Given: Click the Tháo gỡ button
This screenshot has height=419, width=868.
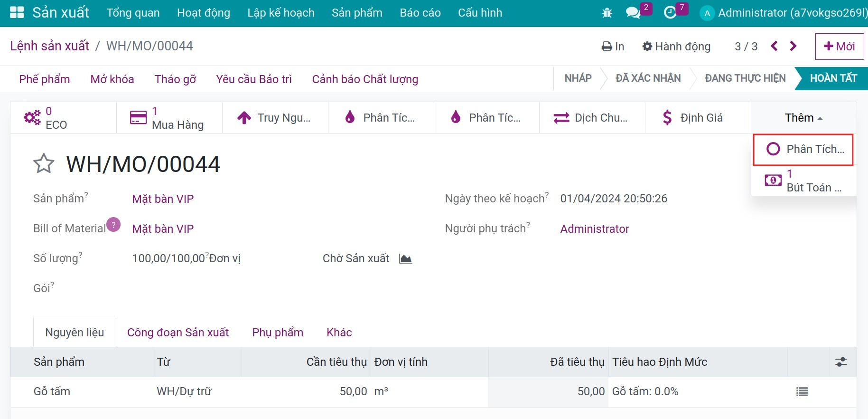Looking at the screenshot, I should click(x=175, y=79).
